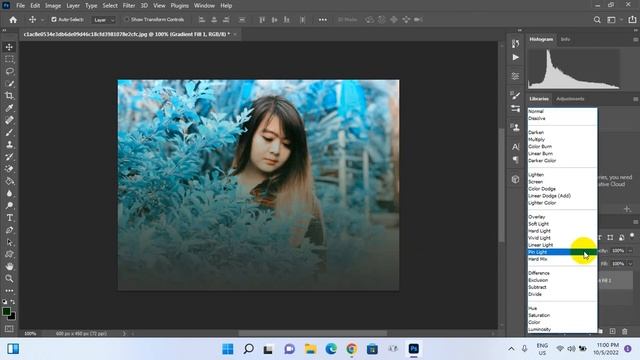This screenshot has width=640, height=360.
Task: Select the Move tool
Action: [x=9, y=47]
